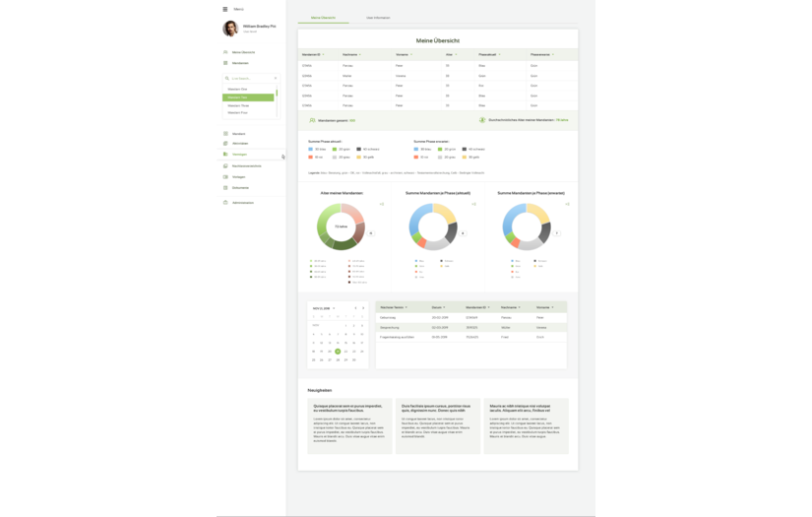Switch to the Meine Übersicht tab
The image size is (812, 517).
pyautogui.click(x=323, y=18)
